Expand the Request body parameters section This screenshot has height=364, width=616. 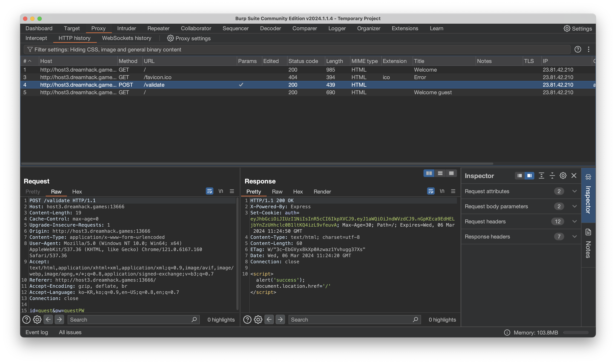click(574, 206)
